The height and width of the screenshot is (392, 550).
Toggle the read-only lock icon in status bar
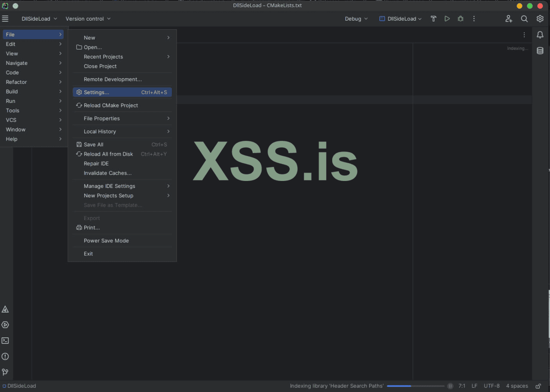(x=538, y=386)
